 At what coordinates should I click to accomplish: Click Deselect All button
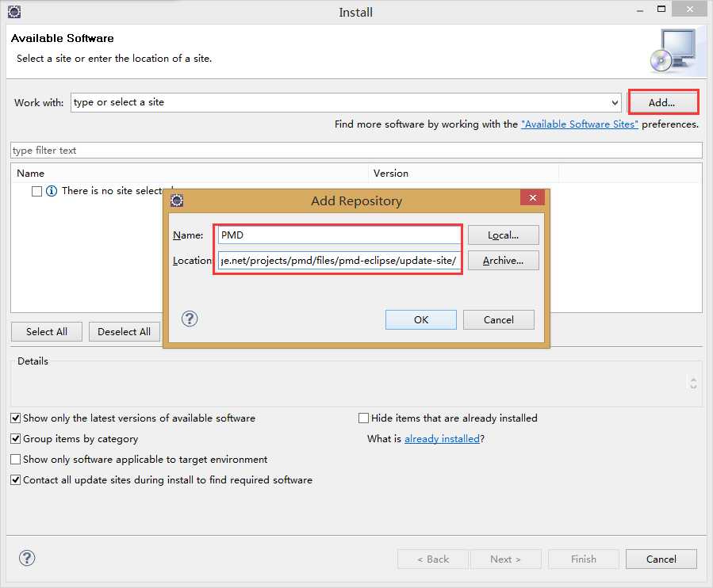pos(125,332)
